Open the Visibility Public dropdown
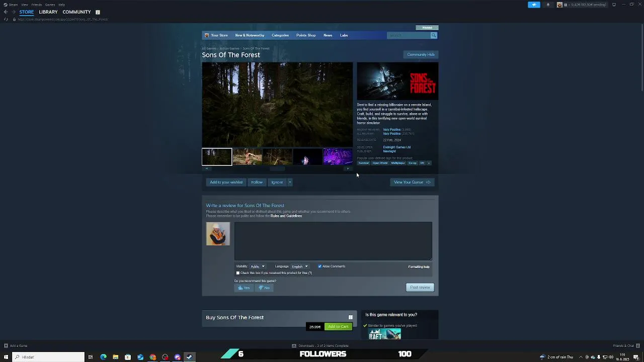Screen dimensions: 644x362 257,266
